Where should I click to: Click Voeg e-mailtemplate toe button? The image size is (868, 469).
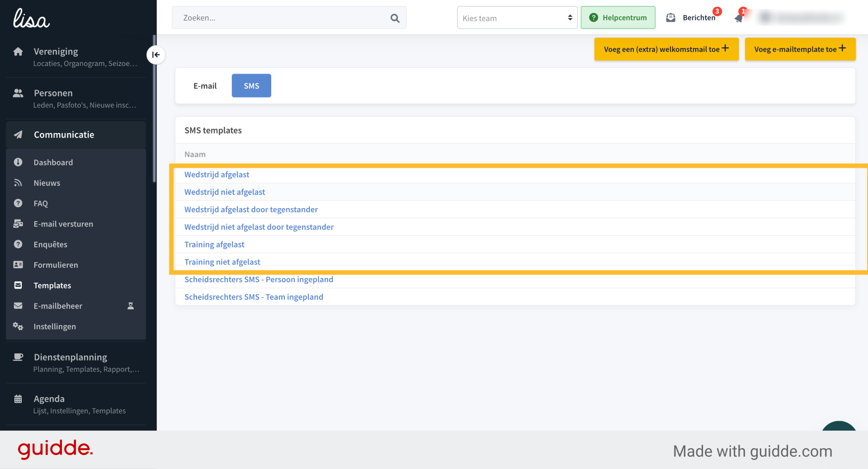pyautogui.click(x=800, y=49)
